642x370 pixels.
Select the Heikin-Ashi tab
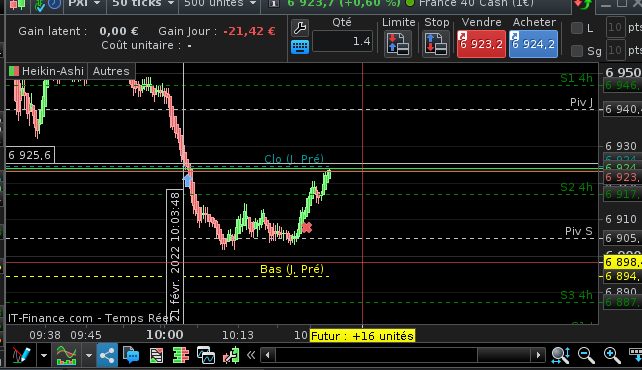(x=47, y=71)
